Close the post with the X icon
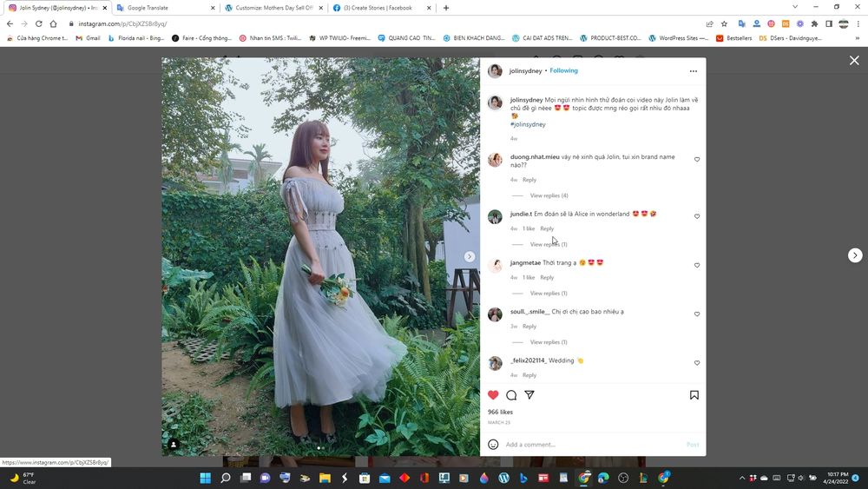The height and width of the screenshot is (489, 868). tap(854, 60)
